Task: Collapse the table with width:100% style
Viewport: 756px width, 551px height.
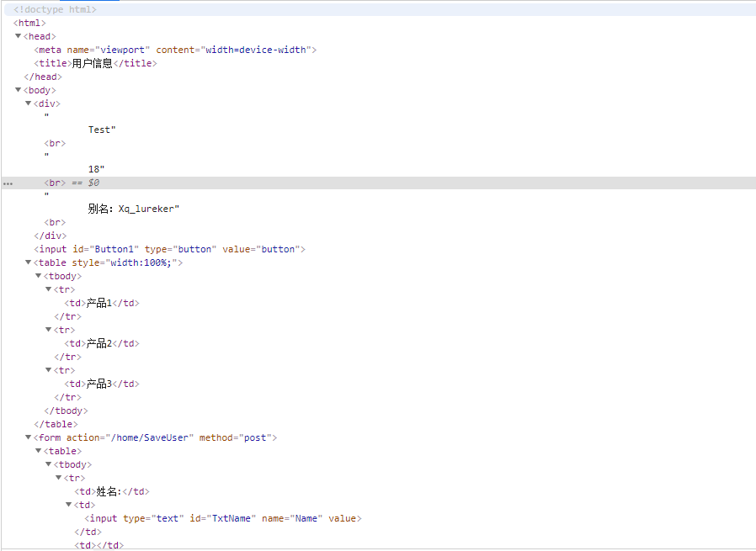Action: pyautogui.click(x=28, y=262)
